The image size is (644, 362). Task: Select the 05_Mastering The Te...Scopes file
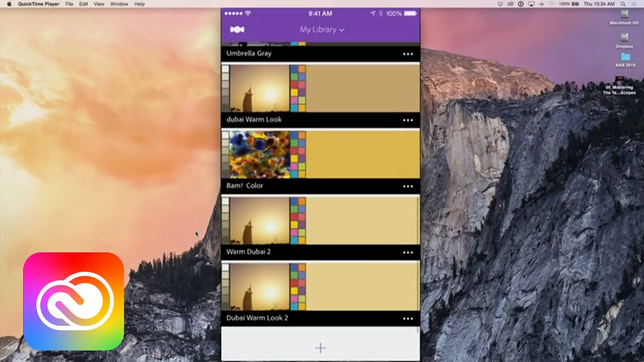619,85
